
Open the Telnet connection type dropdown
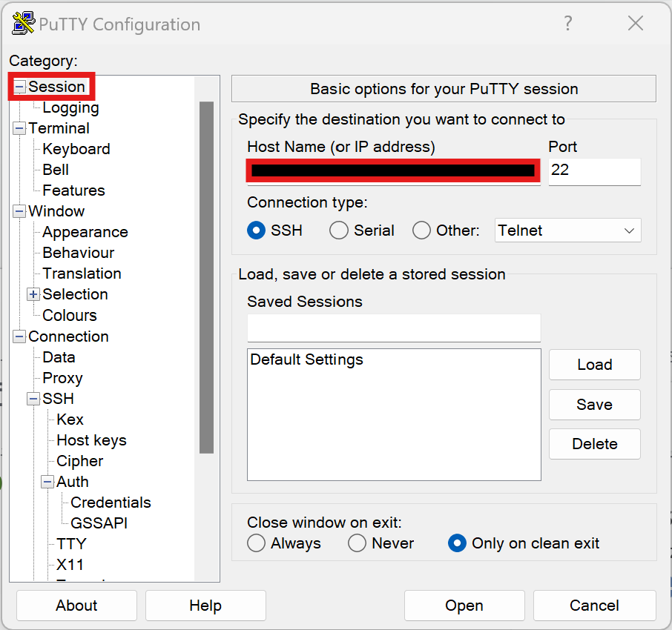click(x=568, y=231)
